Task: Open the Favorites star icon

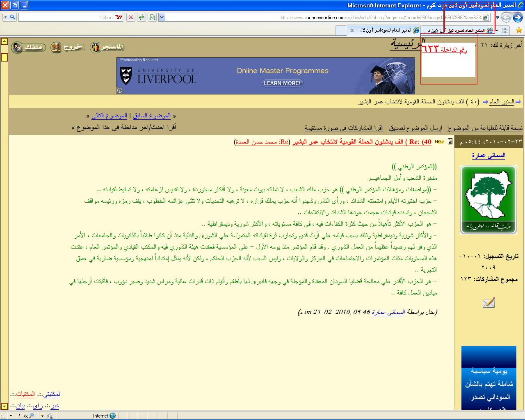Action: [x=519, y=30]
